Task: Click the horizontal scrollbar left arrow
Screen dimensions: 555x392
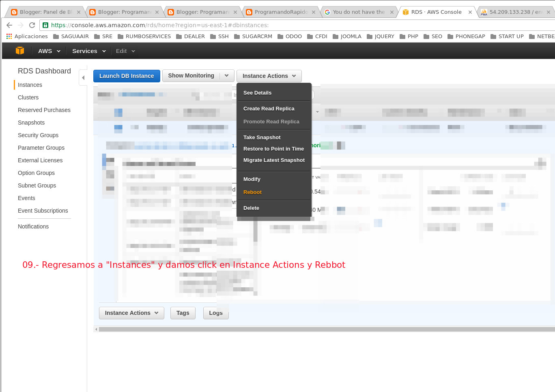Action: coord(96,329)
